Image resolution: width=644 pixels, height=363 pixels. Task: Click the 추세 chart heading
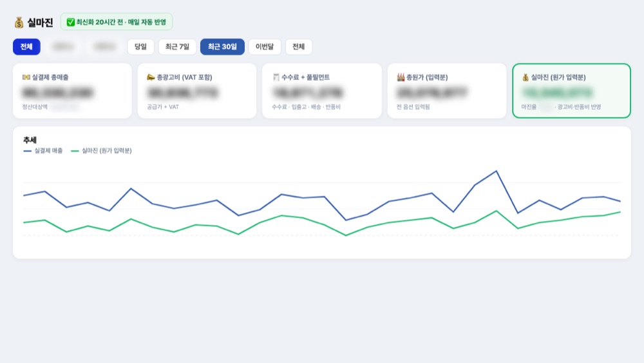(x=30, y=140)
